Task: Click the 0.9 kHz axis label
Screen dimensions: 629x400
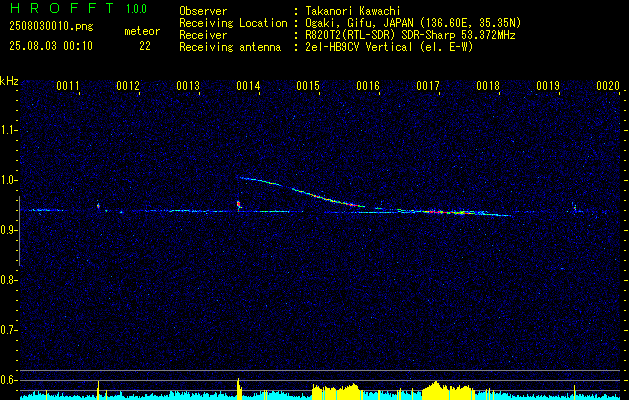Action: click(9, 230)
